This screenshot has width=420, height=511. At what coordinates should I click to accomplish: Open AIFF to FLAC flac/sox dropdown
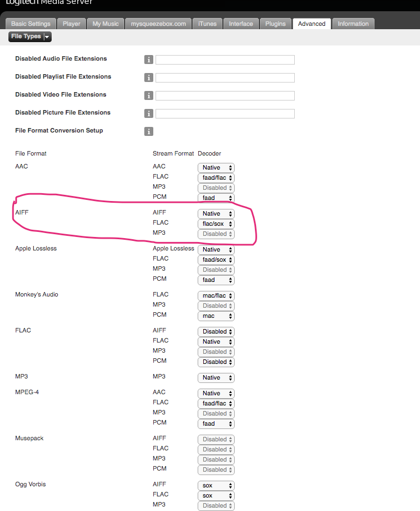[x=216, y=223]
